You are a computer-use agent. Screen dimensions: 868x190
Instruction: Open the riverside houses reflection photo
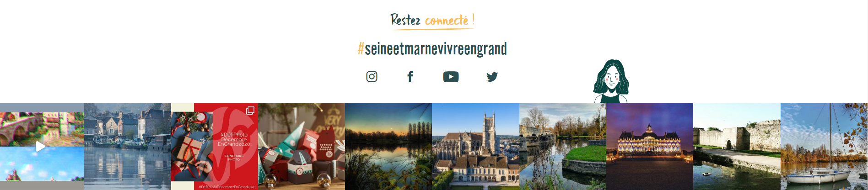click(127, 146)
